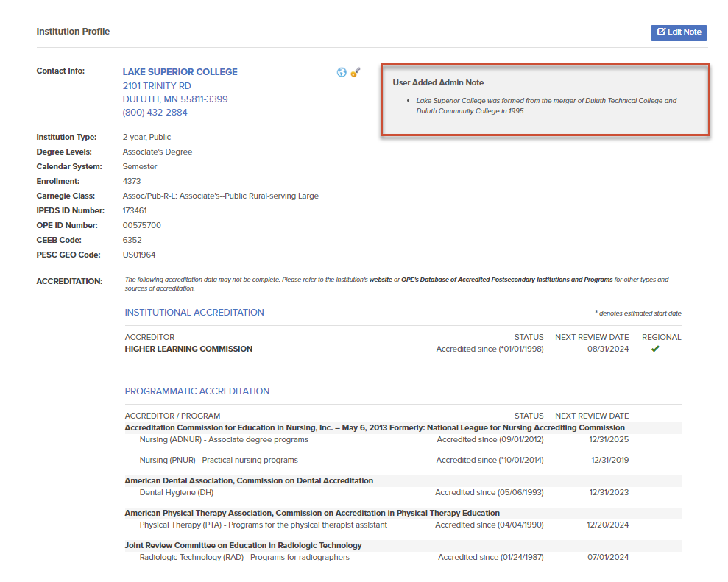This screenshot has height=582, width=728.
Task: Click Nursing (ADNUR) Associate degree programs row
Action: point(224,439)
